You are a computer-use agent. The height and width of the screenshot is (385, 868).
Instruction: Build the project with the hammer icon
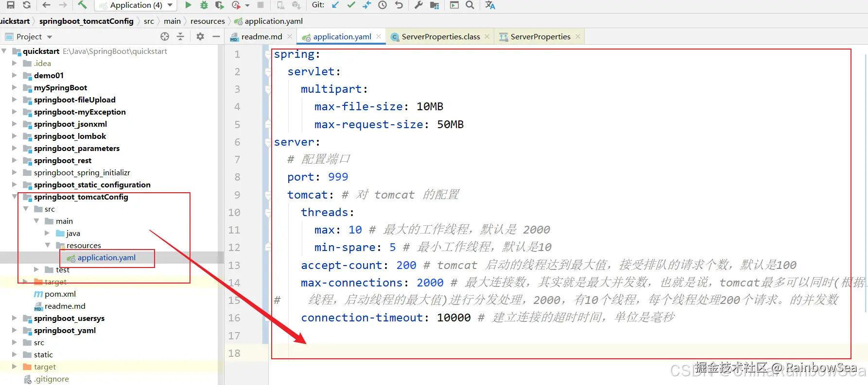coord(82,5)
